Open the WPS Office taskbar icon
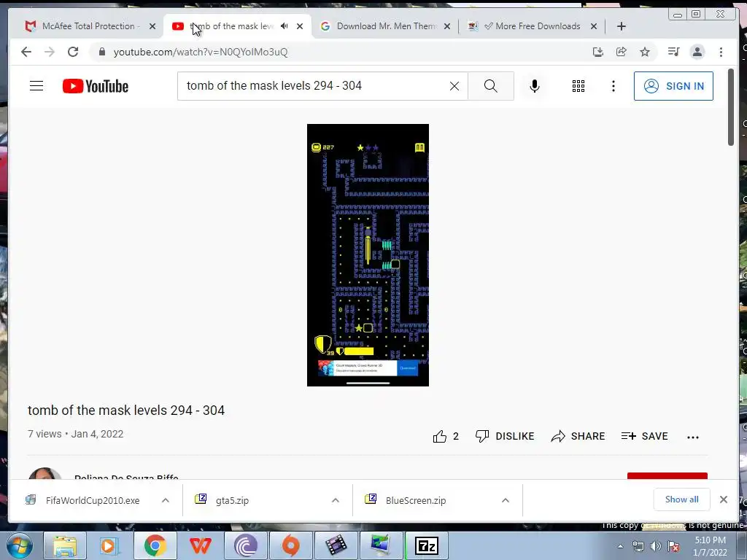 [x=200, y=545]
